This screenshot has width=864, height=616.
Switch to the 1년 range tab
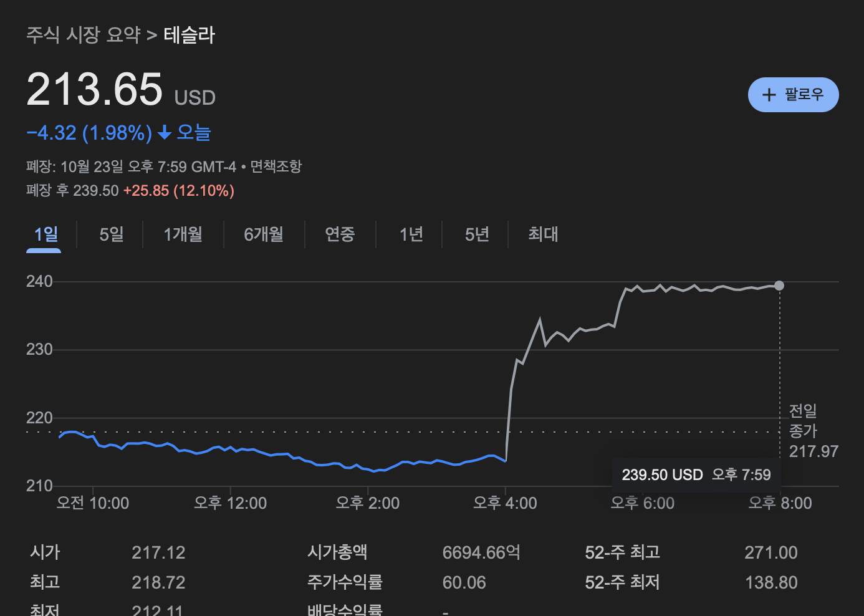(411, 234)
